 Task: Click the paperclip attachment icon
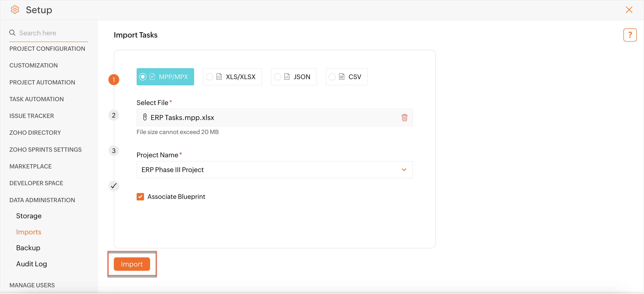pos(145,117)
